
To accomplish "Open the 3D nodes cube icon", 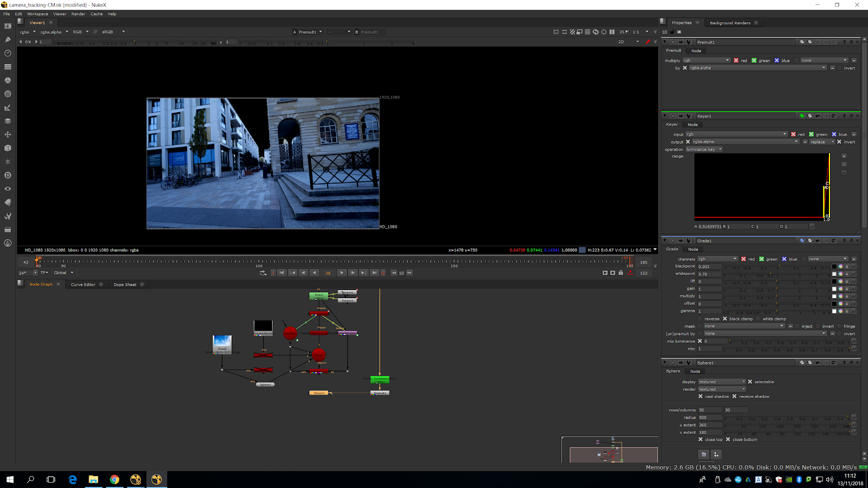I will click(x=8, y=148).
